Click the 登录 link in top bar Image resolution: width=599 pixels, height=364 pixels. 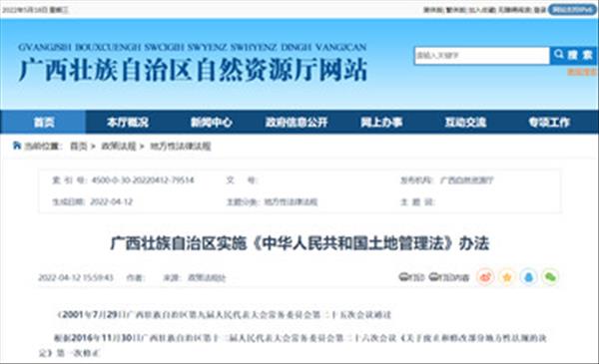click(x=540, y=10)
